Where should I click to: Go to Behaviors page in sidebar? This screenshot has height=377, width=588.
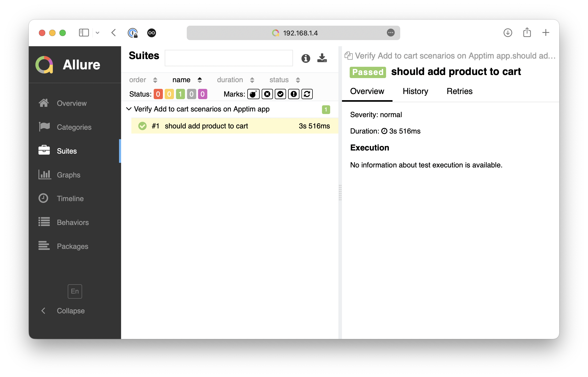tap(73, 222)
